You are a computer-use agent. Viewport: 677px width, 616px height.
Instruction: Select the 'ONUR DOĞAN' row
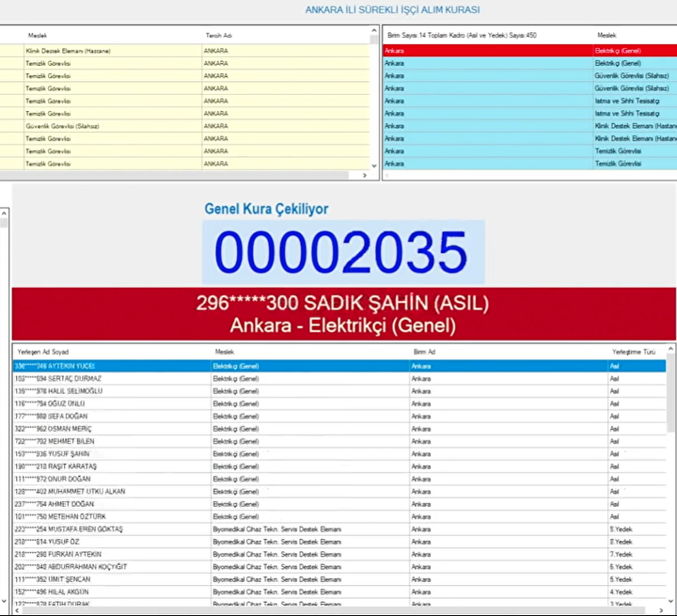pos(339,479)
